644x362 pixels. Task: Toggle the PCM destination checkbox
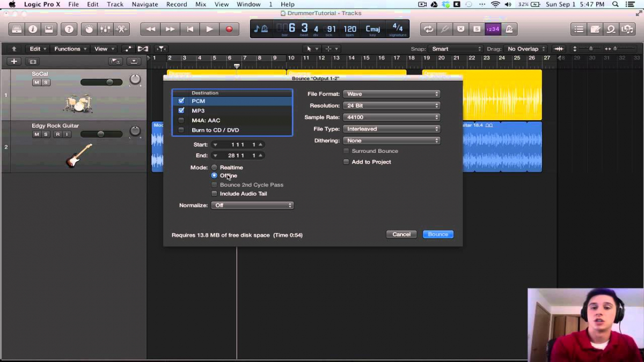[x=181, y=101]
